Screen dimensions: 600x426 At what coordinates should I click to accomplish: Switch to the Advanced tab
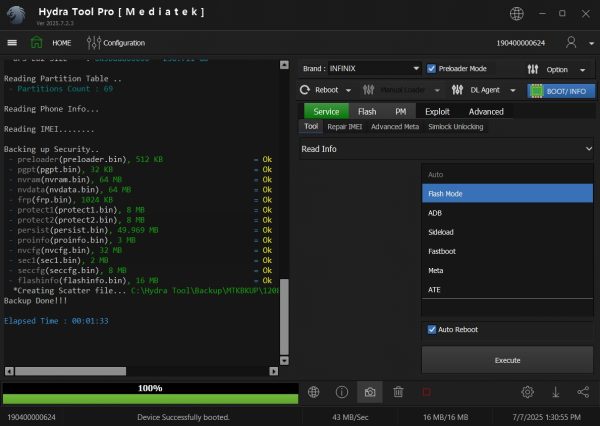(x=486, y=111)
